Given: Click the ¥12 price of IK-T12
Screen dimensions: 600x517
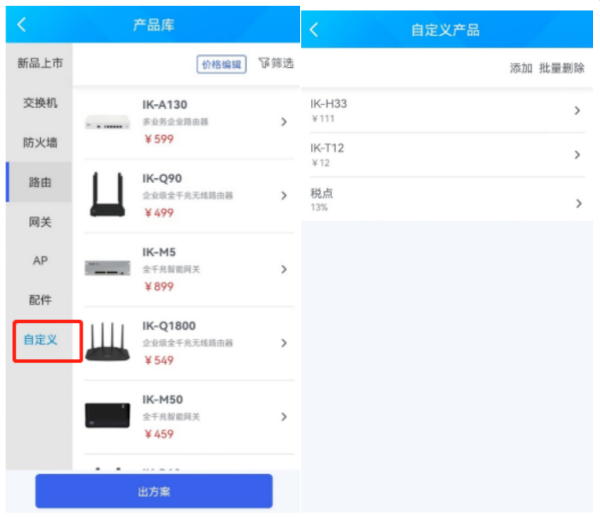Looking at the screenshot, I should 320,163.
